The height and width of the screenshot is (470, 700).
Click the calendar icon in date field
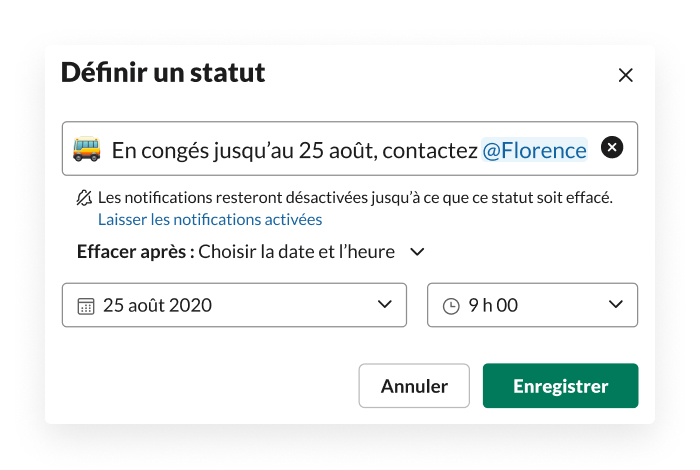86,306
